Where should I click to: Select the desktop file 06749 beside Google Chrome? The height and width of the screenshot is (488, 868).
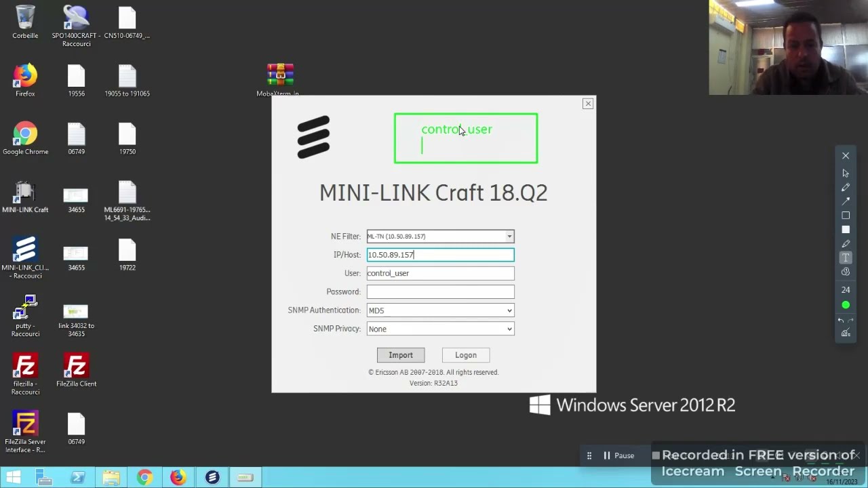76,138
